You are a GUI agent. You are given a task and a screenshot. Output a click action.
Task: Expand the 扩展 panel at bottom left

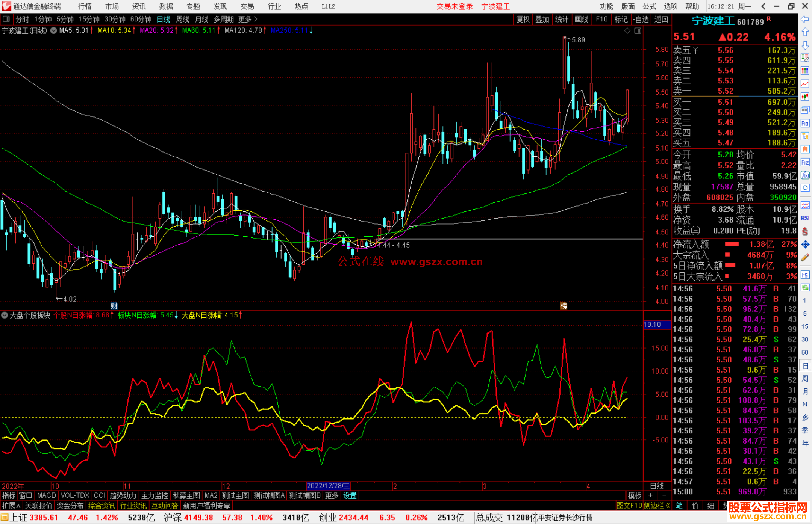tap(11, 506)
